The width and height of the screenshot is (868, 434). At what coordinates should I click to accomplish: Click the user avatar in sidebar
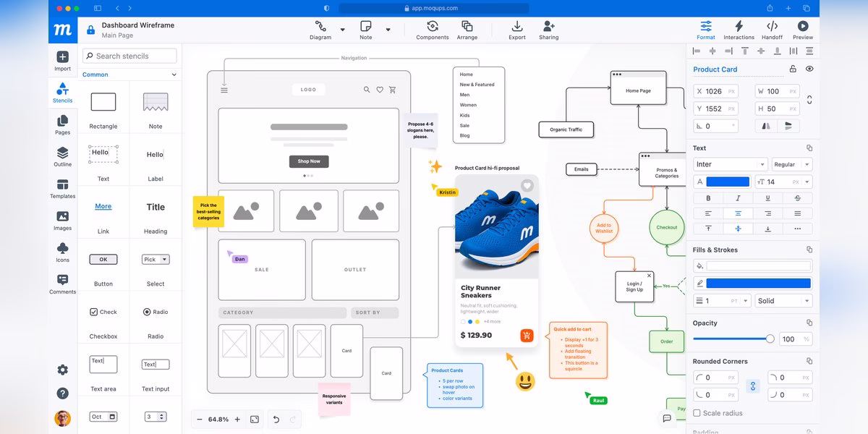[x=63, y=418]
